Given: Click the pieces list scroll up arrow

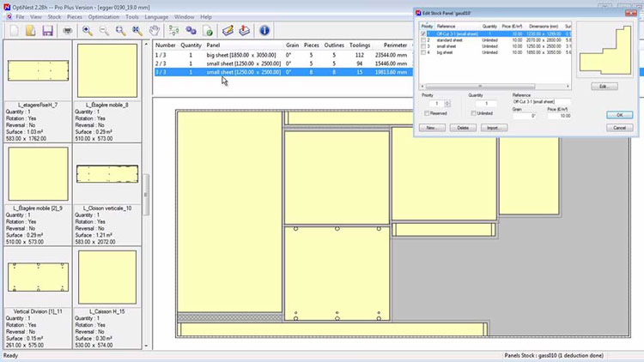Looking at the screenshot, I should [x=146, y=44].
